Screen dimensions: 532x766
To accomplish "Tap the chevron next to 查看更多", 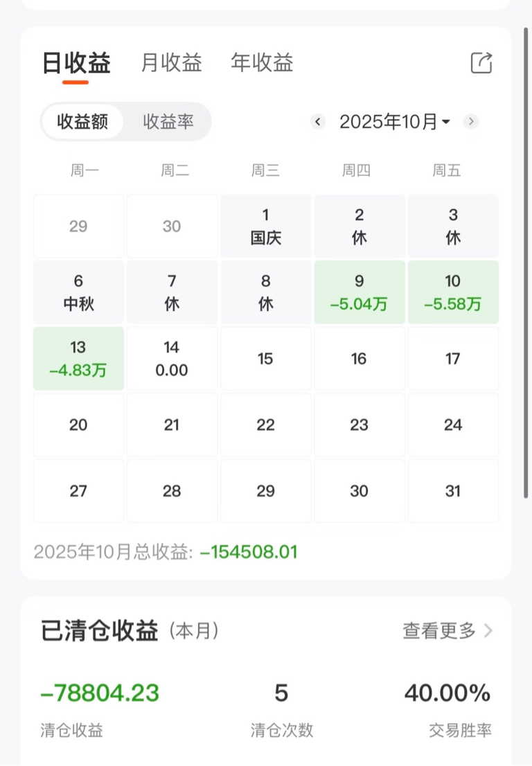I will tap(488, 631).
